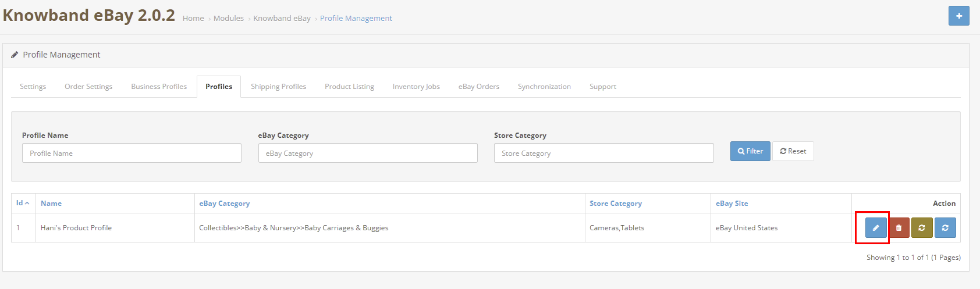The height and width of the screenshot is (289, 980).
Task: Edit Hani's Product Profile with pencil icon
Action: click(876, 227)
